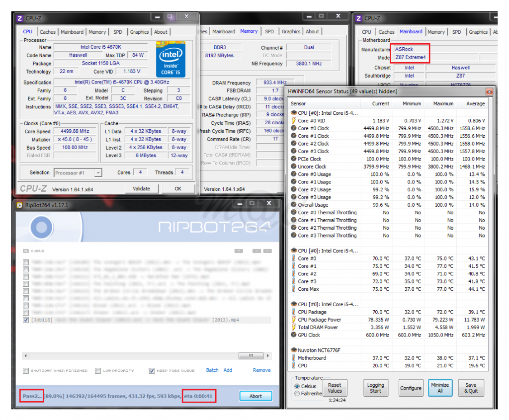This screenshot has width=509, height=420.
Task: Click the Add link in RipBot264
Action: coord(228,370)
